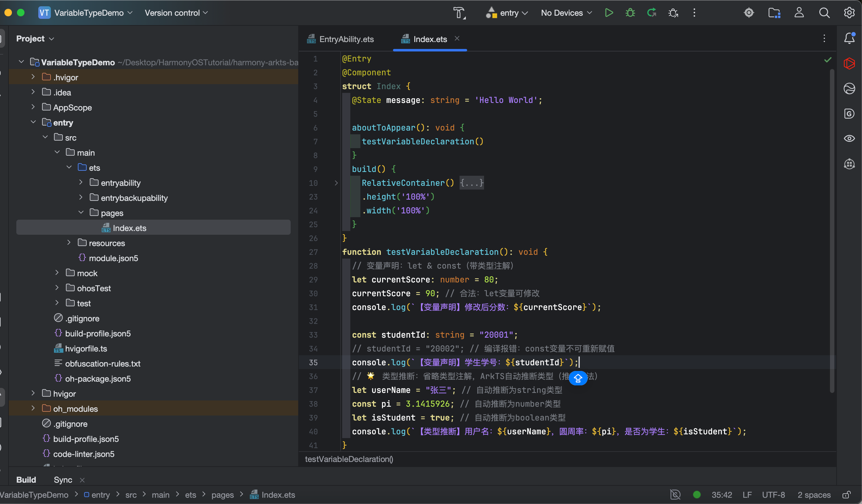Screen dimensions: 862x504
Task: Open the notifications bell panel
Action: tap(849, 38)
